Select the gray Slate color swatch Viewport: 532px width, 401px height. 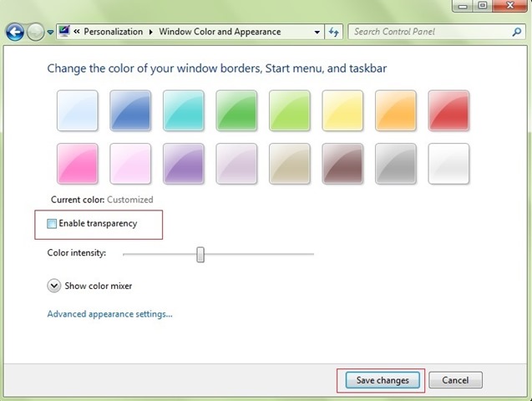396,164
